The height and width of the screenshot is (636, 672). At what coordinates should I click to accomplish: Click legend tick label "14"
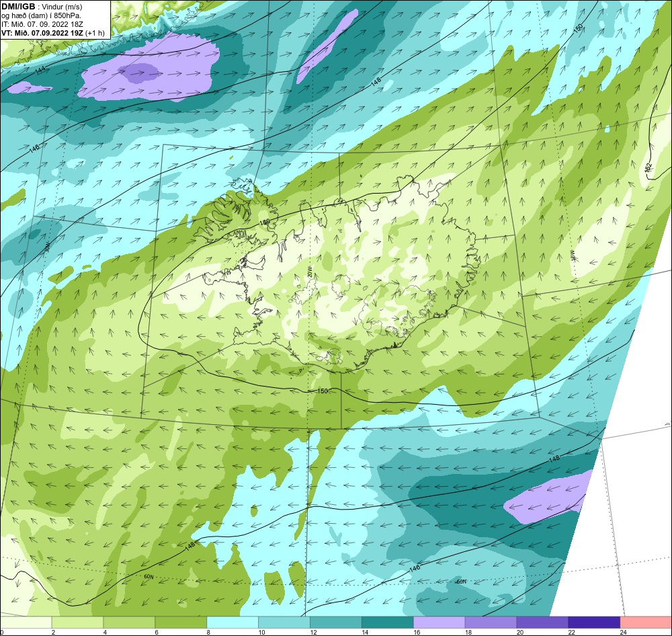click(365, 632)
